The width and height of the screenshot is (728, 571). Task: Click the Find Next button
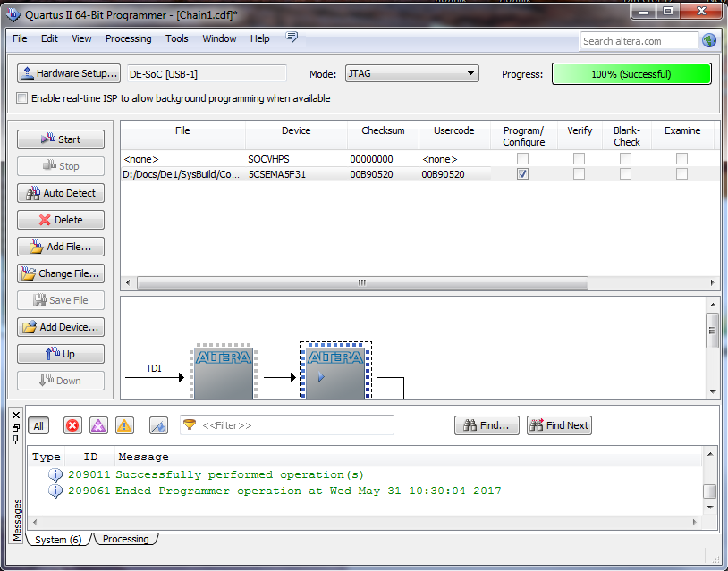click(560, 425)
